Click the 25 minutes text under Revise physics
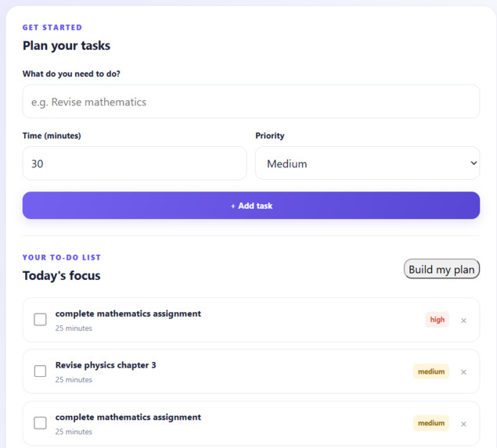 click(x=74, y=380)
